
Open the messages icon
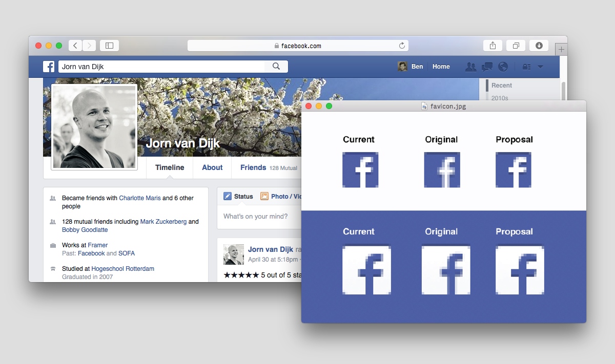487,67
